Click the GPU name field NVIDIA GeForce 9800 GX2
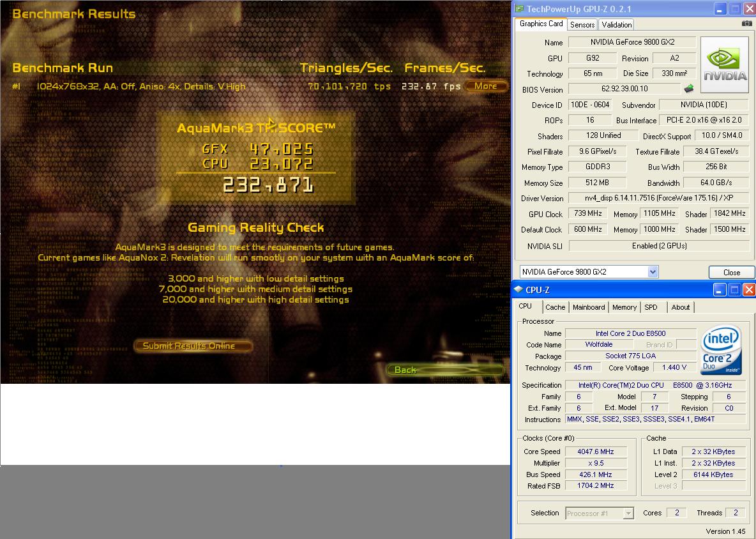This screenshot has height=539, width=756. click(632, 42)
